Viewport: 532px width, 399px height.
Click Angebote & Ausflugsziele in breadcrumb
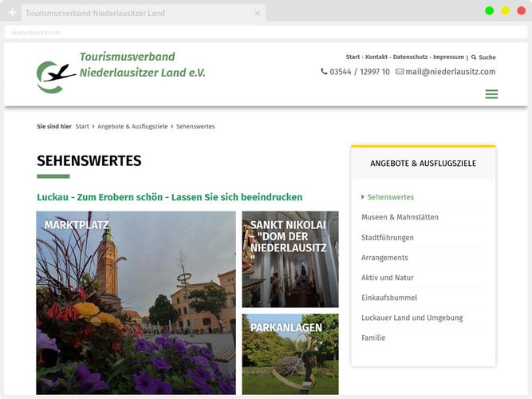pos(132,127)
